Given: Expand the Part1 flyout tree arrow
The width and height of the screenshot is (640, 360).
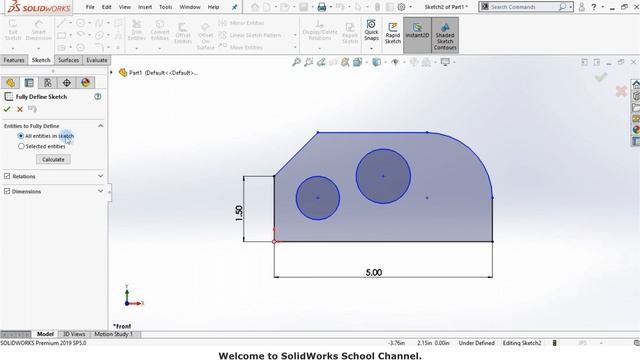Looking at the screenshot, I should pos(111,73).
